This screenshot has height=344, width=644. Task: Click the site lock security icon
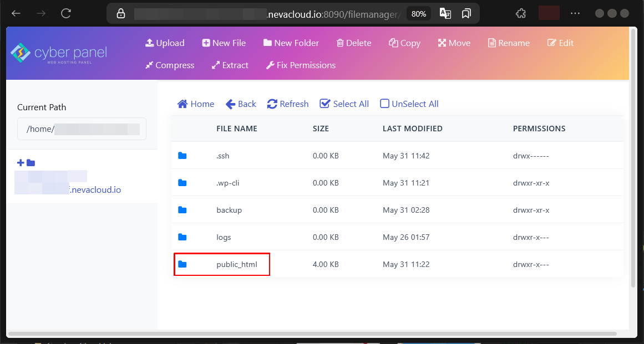tap(121, 13)
